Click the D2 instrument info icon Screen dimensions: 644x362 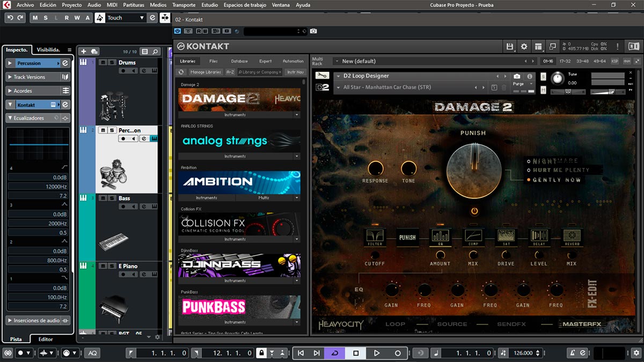click(x=530, y=76)
